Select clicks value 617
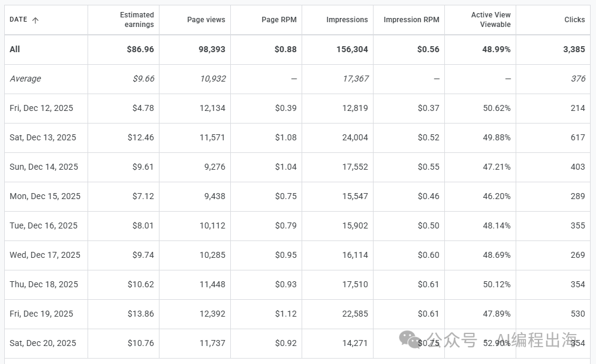Viewport: 596px width, 364px height. pos(578,137)
